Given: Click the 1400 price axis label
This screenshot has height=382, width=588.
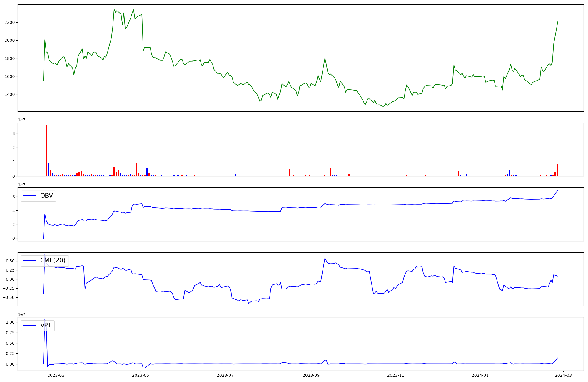Looking at the screenshot, I should (10, 95).
